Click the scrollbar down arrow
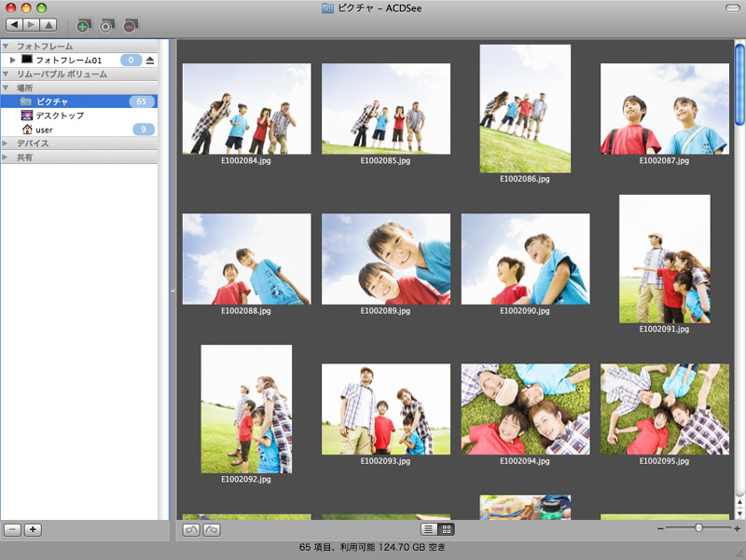This screenshot has width=746, height=560. pyautogui.click(x=739, y=513)
